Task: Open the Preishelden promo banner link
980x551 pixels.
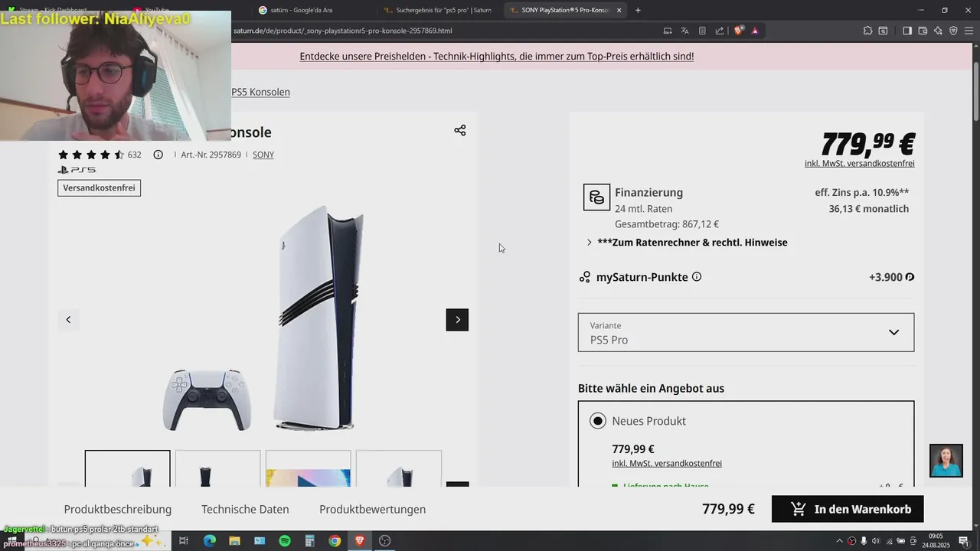Action: click(497, 56)
